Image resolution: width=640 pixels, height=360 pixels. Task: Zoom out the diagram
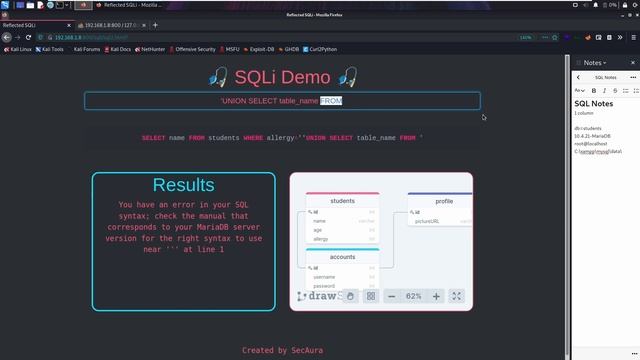coord(391,296)
